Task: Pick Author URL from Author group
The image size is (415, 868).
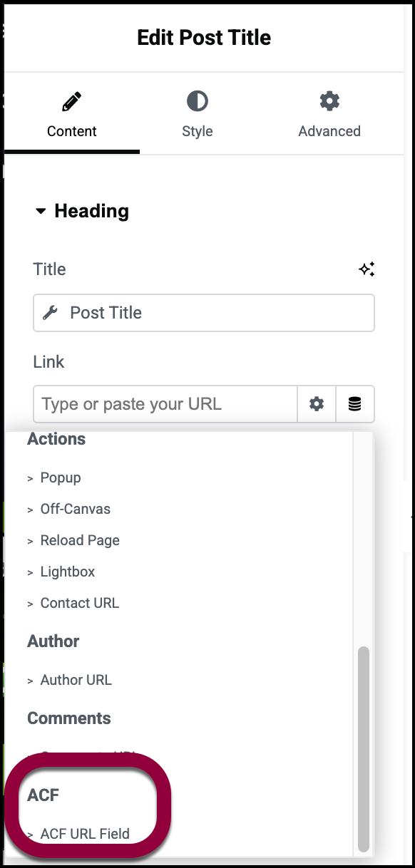Action: coord(76,680)
